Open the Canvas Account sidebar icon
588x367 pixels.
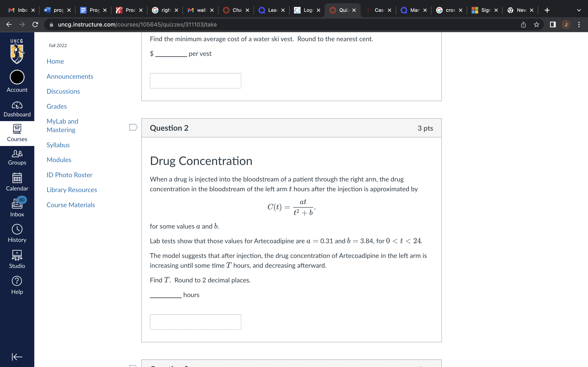(17, 80)
